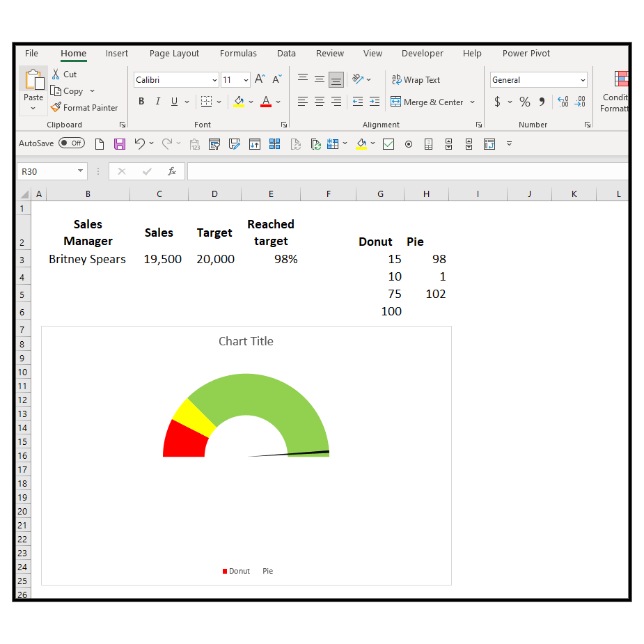
Task: Open the Merge & Center dropdown arrow
Action: pyautogui.click(x=472, y=102)
